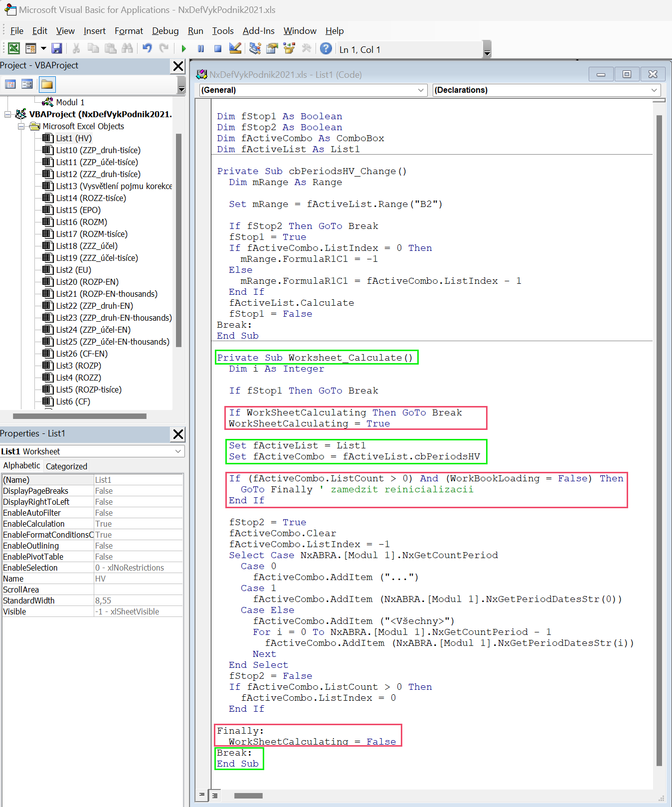Close the Project - VBAProject panel
672x807 pixels.
178,66
